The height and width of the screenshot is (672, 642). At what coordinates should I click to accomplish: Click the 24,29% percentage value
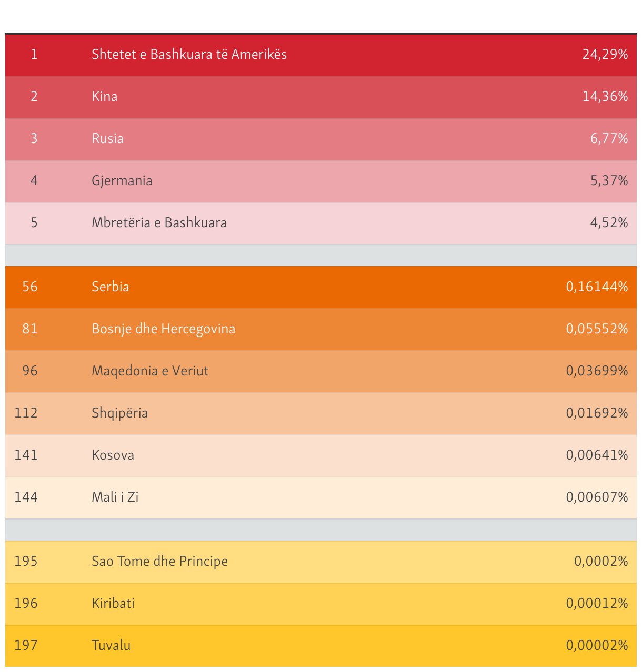[605, 54]
